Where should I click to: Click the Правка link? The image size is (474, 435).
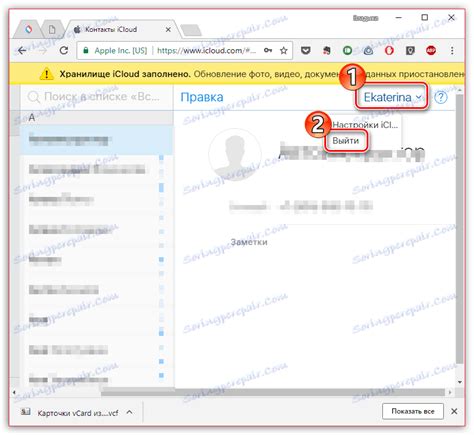pos(202,97)
